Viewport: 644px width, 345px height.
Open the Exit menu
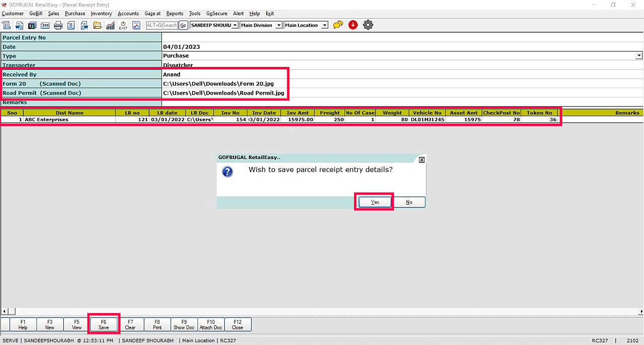pyautogui.click(x=270, y=14)
